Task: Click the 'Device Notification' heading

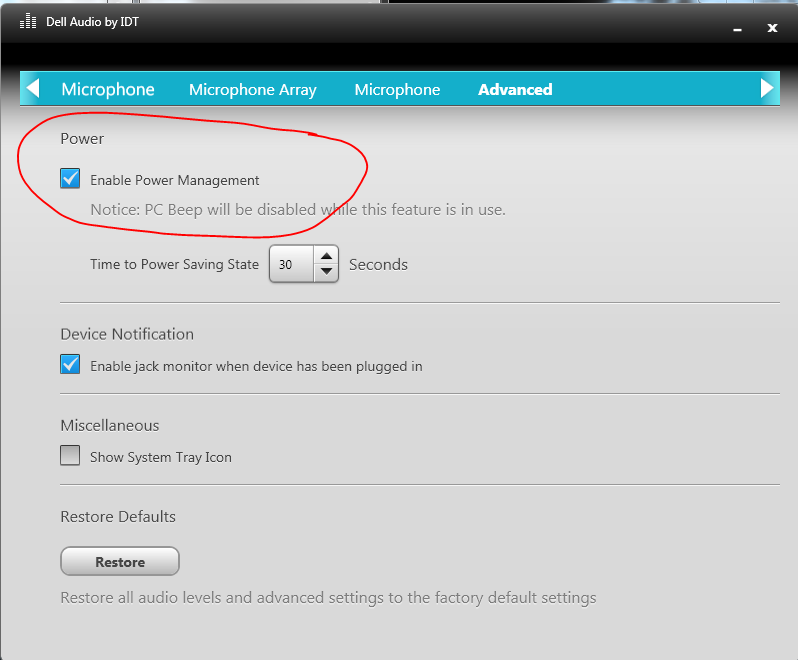Action: 127,334
